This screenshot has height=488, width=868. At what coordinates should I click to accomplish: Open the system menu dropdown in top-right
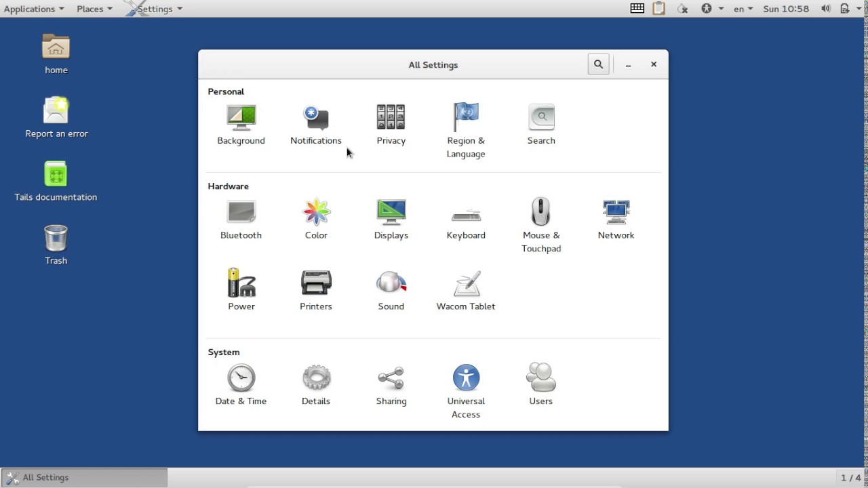[x=850, y=9]
